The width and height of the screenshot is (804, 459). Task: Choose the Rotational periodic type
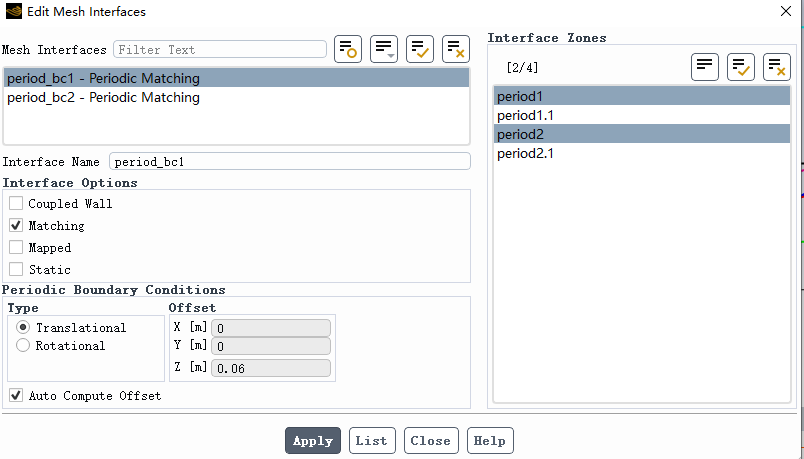pyautogui.click(x=23, y=346)
